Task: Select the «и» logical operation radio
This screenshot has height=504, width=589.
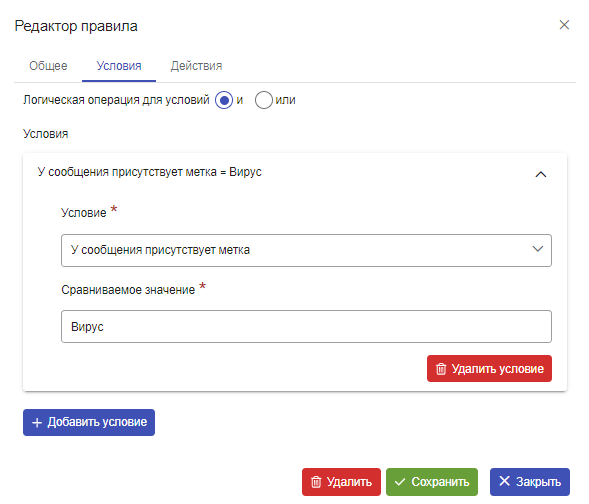Action: coord(224,100)
